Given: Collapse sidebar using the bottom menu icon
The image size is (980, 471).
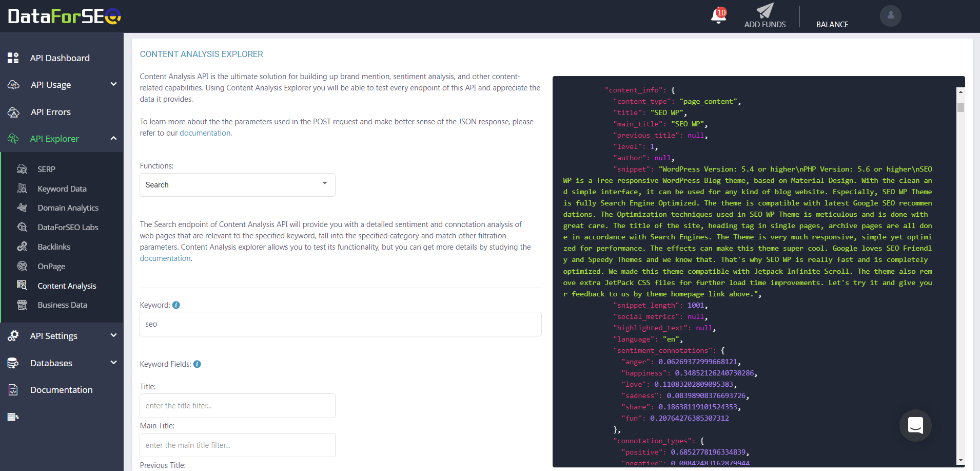Looking at the screenshot, I should [x=13, y=417].
